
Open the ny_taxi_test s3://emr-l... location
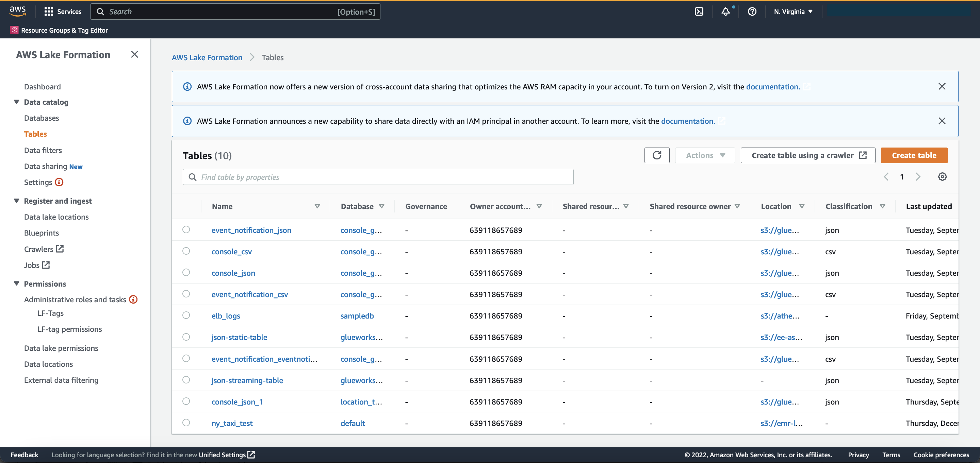click(781, 423)
